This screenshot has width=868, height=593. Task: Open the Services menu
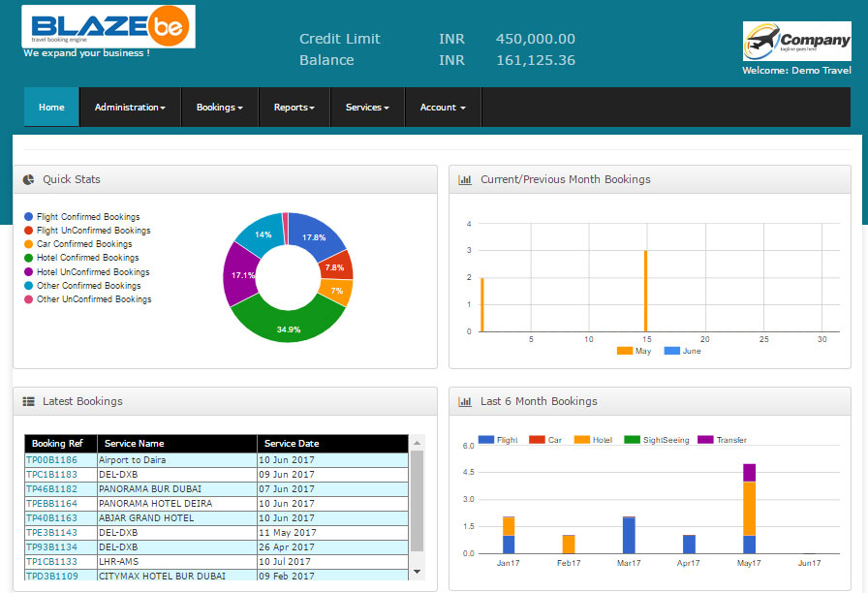point(366,107)
